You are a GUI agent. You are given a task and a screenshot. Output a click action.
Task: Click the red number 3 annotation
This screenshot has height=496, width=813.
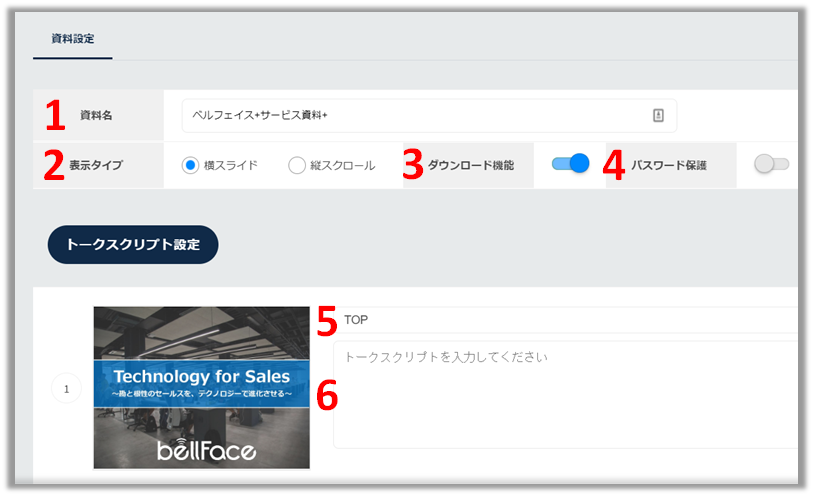[x=413, y=164]
